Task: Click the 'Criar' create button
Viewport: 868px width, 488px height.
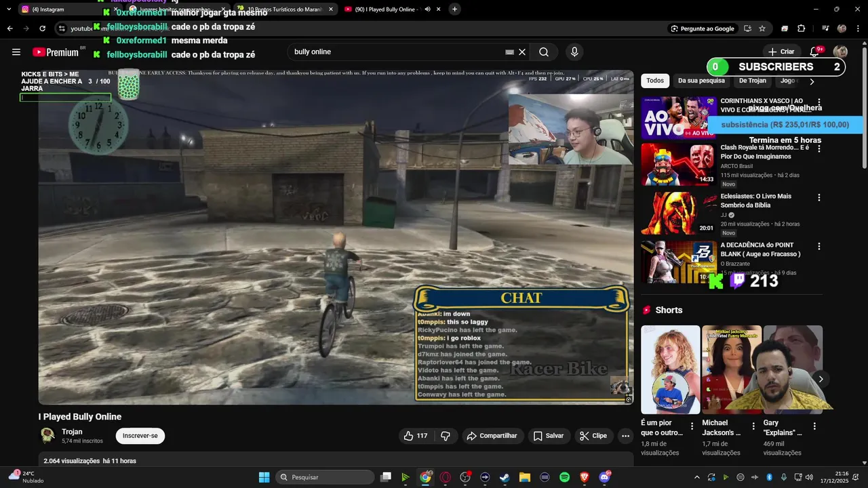Action: (781, 52)
